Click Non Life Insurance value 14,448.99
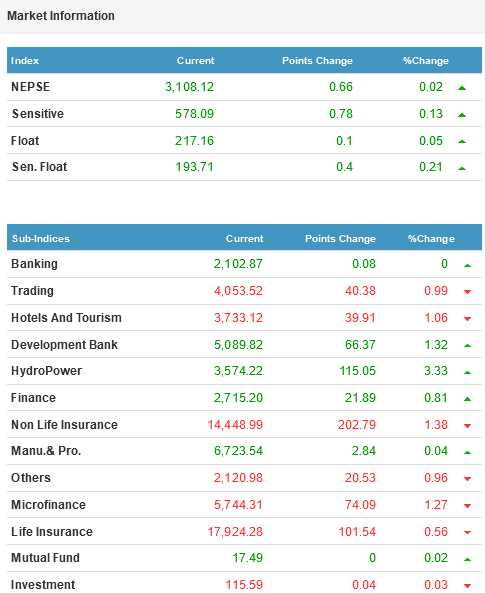This screenshot has width=485, height=593. tap(235, 425)
